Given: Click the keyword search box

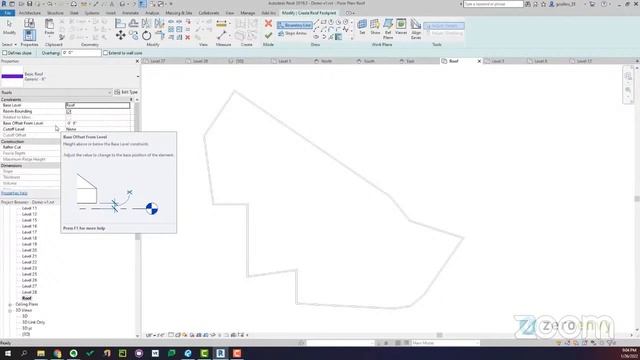Looking at the screenshot, I should coord(493,4).
